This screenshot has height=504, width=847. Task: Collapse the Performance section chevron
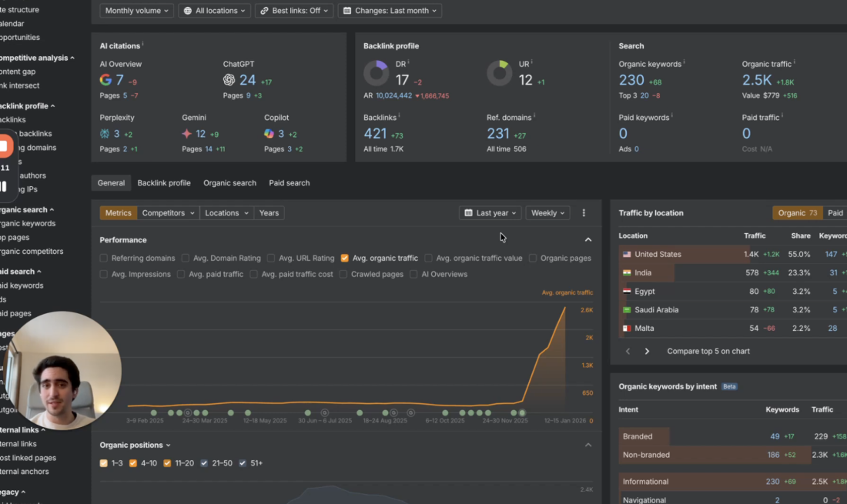click(x=588, y=240)
